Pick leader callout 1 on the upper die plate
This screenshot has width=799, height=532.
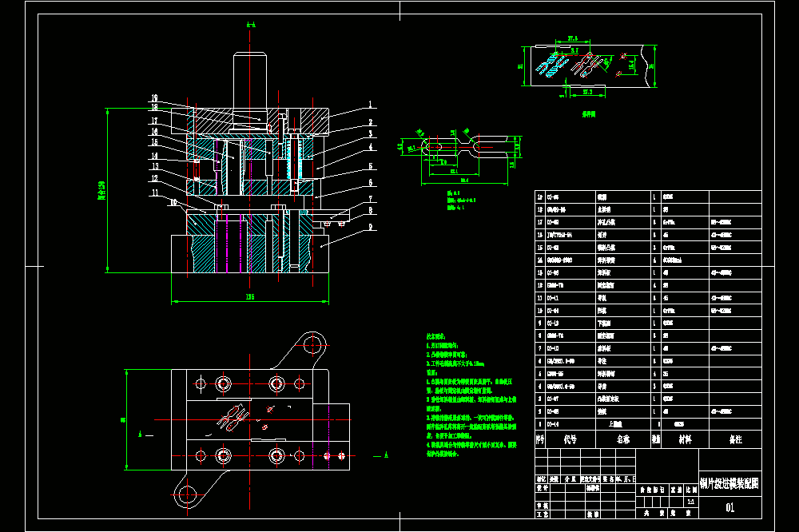371,105
